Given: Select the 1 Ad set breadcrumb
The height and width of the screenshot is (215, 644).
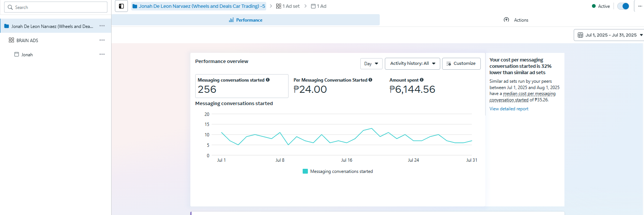Looking at the screenshot, I should 288,6.
